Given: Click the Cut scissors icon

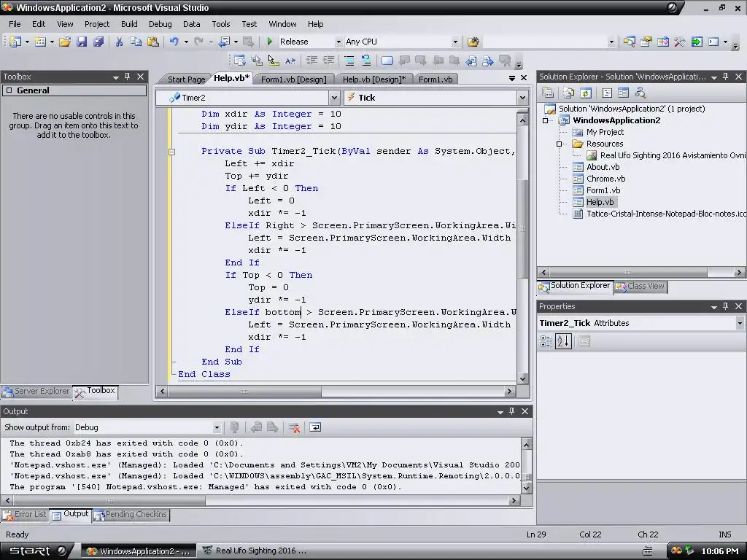Looking at the screenshot, I should (119, 42).
